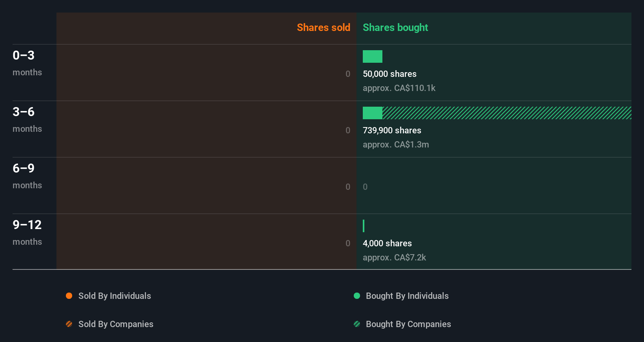
Task: Click the shares sold 0 in 9–12 months row
Action: point(348,243)
